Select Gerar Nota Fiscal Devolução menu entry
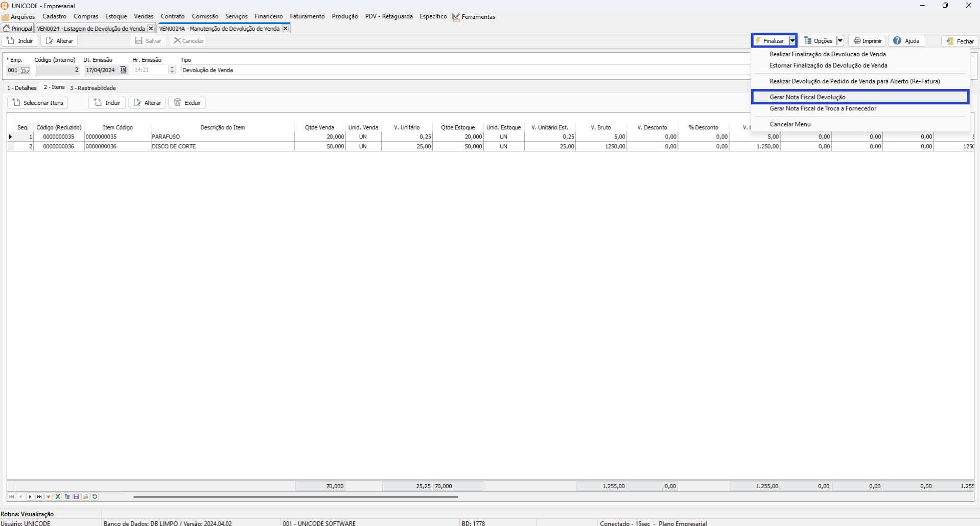Image resolution: width=980 pixels, height=526 pixels. [x=807, y=97]
